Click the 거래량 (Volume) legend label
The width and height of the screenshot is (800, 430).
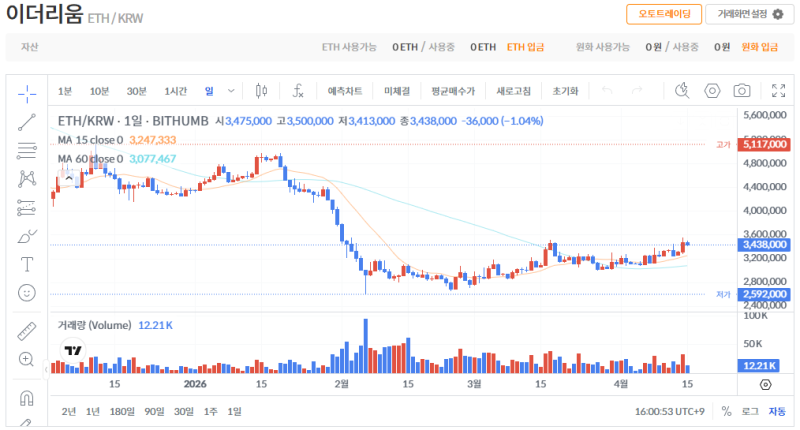[94, 325]
